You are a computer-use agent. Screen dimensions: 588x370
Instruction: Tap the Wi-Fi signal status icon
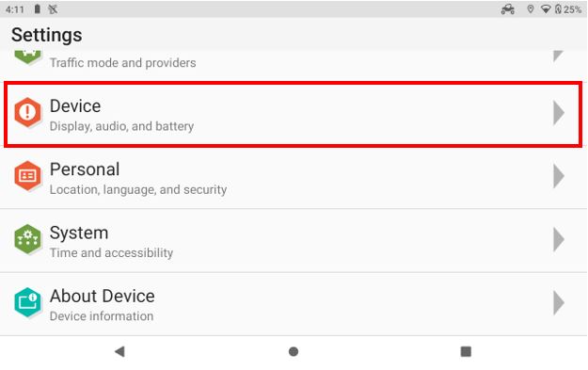(x=546, y=9)
